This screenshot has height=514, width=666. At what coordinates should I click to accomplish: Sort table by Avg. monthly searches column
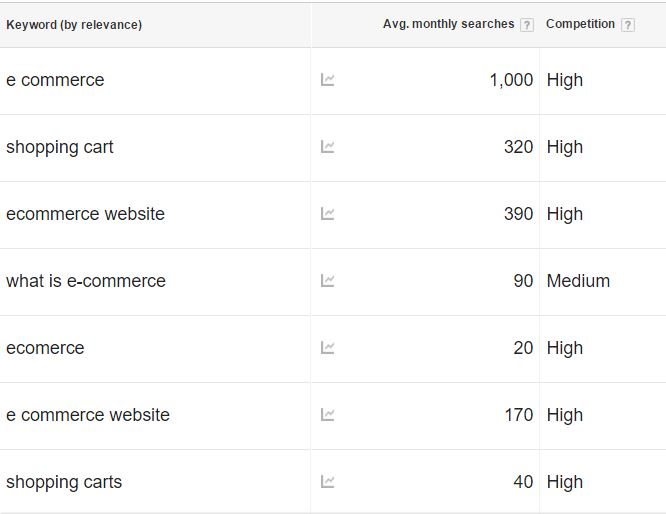pos(449,24)
